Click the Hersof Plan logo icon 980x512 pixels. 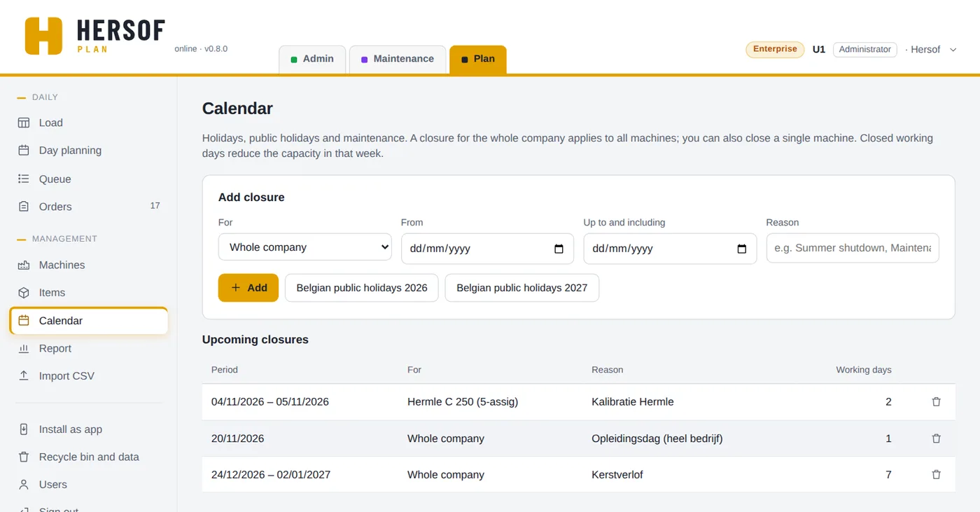[43, 36]
